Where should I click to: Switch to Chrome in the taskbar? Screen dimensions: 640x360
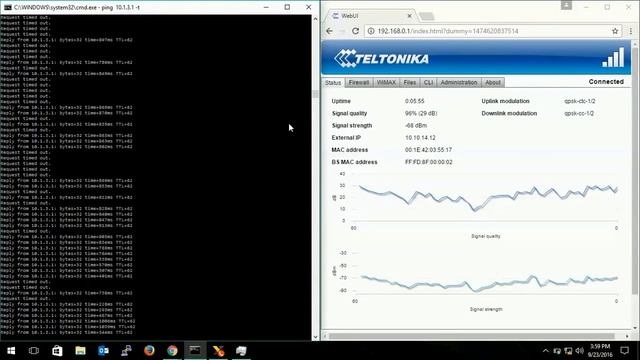pyautogui.click(x=172, y=351)
